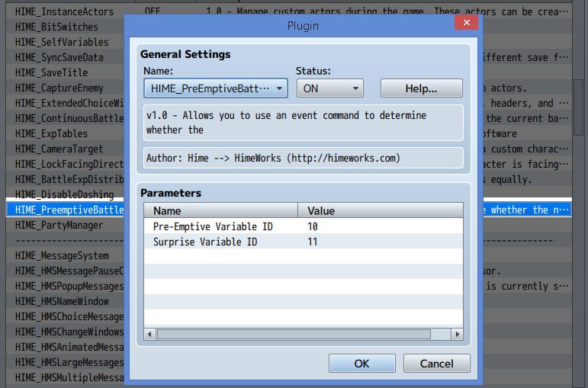588x388 pixels.
Task: Select highlighted HIME_PreemptiveBattle row
Action: (66, 210)
